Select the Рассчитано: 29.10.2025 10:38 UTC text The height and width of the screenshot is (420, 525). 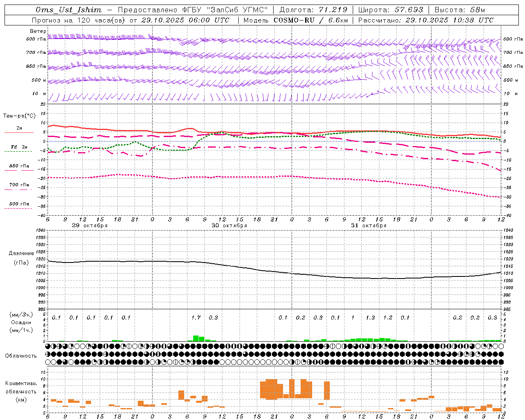(426, 20)
